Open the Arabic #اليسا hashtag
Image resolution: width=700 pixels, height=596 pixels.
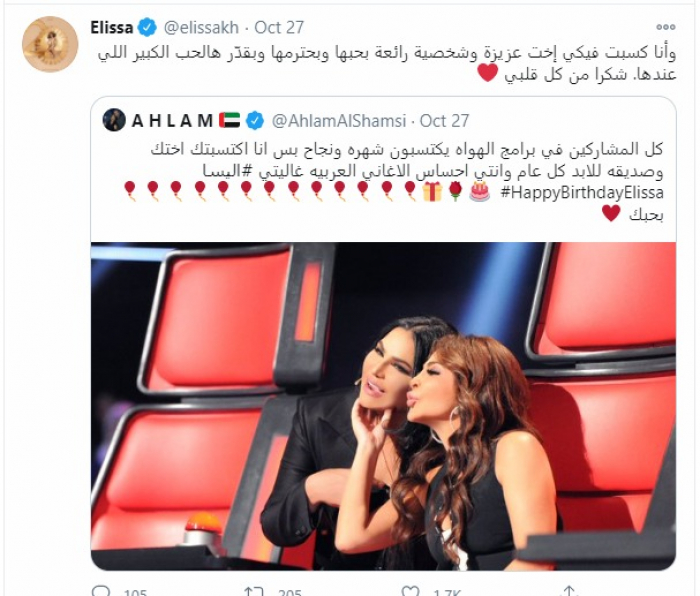coord(224,171)
